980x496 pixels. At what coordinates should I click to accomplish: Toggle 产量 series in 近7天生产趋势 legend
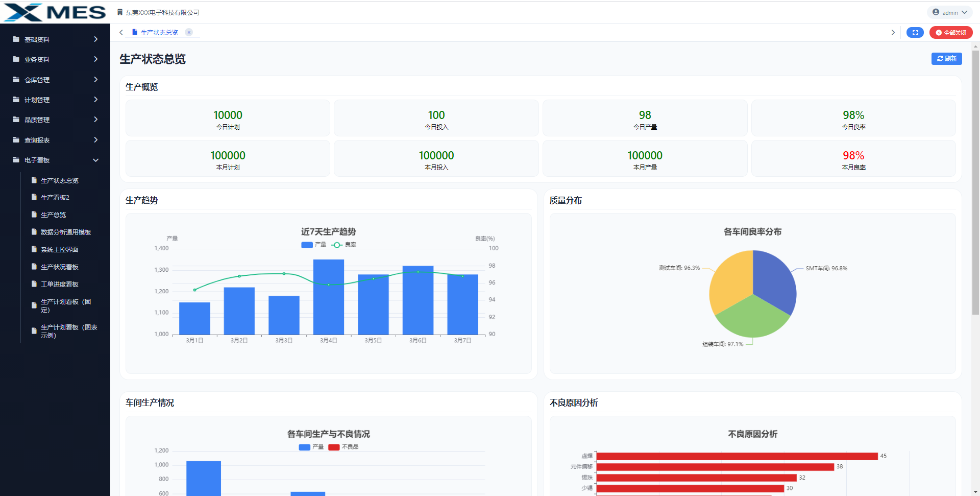pos(313,245)
